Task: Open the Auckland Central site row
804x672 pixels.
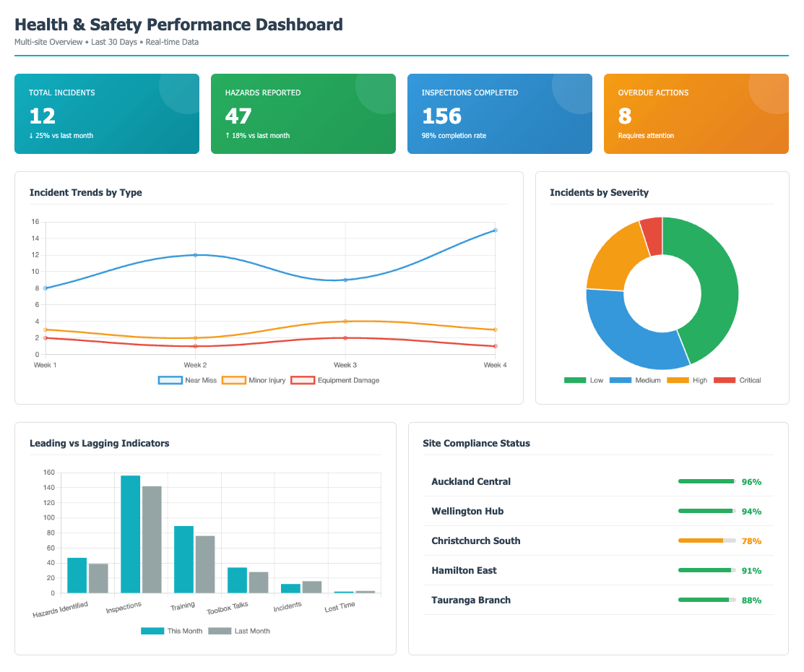Action: coord(598,481)
